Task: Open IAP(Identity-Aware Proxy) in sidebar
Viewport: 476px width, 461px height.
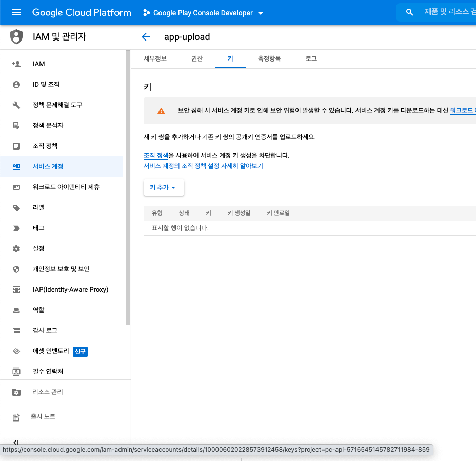Action: point(62,290)
